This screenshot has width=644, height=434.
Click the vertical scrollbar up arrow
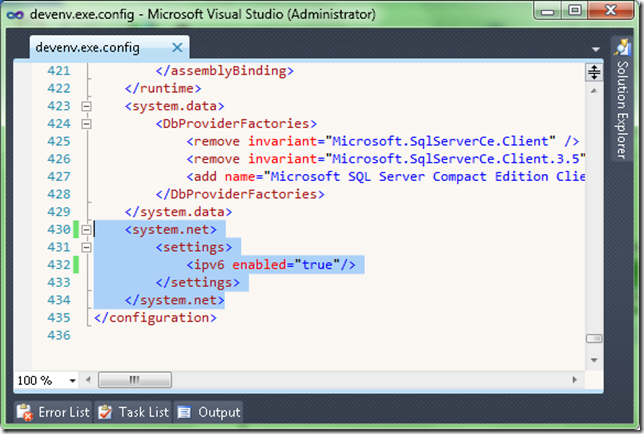point(594,91)
